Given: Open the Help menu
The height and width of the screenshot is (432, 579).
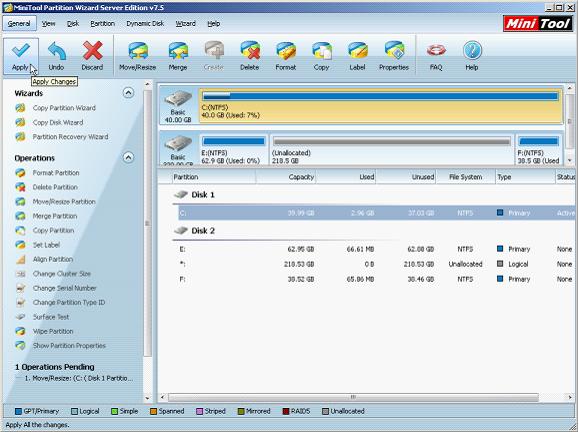Looking at the screenshot, I should click(213, 23).
